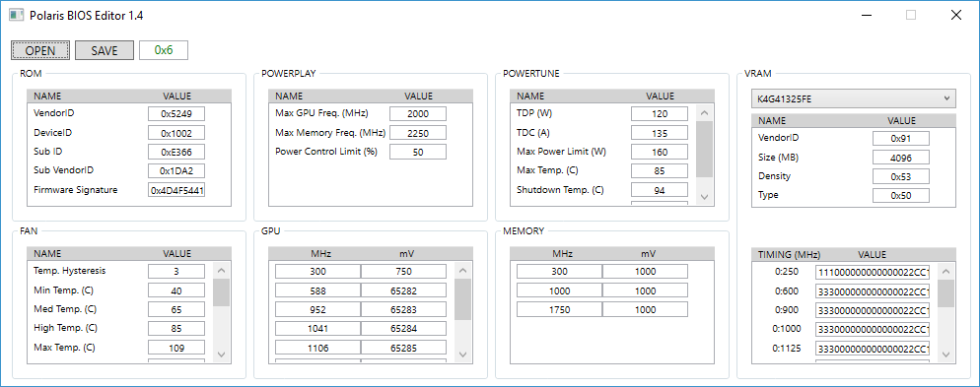The width and height of the screenshot is (980, 387).
Task: Edit timing value for 0:1000
Action: tap(873, 329)
